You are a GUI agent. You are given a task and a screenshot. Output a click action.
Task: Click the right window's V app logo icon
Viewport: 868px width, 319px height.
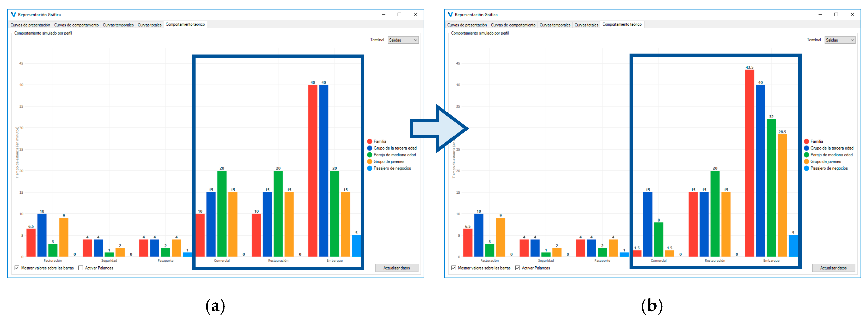click(450, 14)
